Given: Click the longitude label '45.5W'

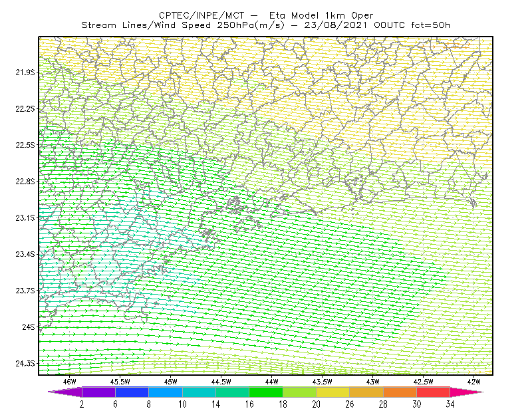Looking at the screenshot, I should [x=120, y=382].
